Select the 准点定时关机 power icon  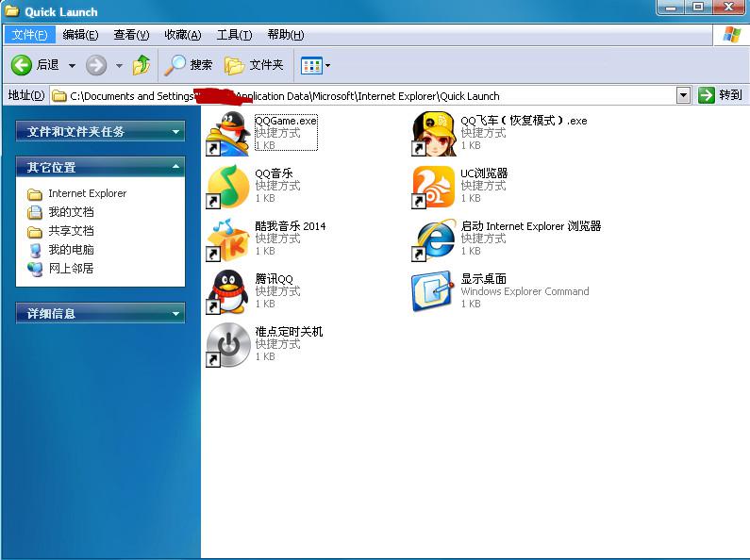[228, 345]
